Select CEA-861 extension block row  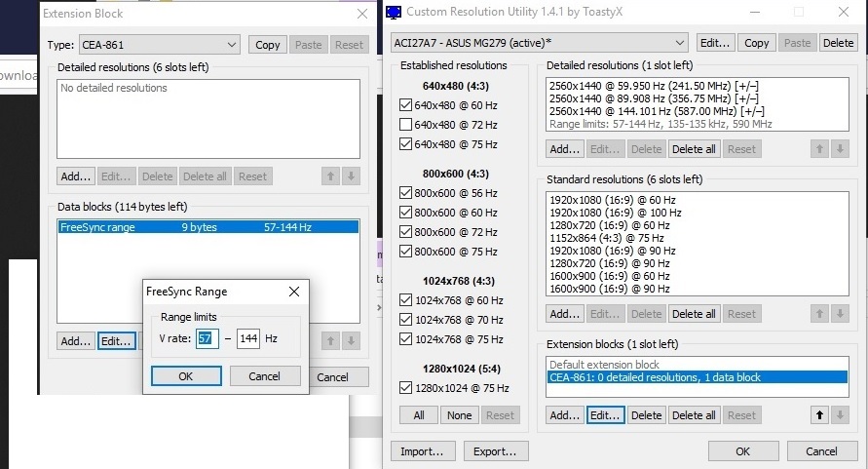point(697,377)
